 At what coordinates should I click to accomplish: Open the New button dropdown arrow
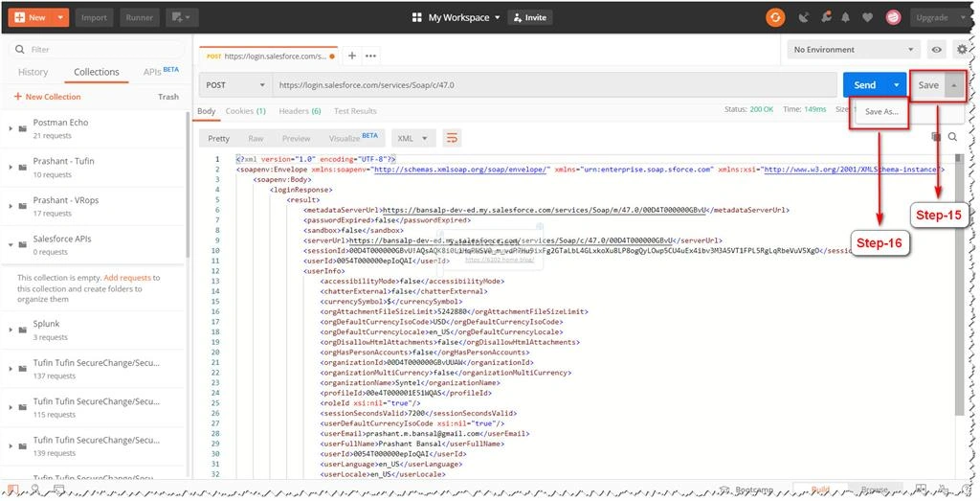coord(60,17)
